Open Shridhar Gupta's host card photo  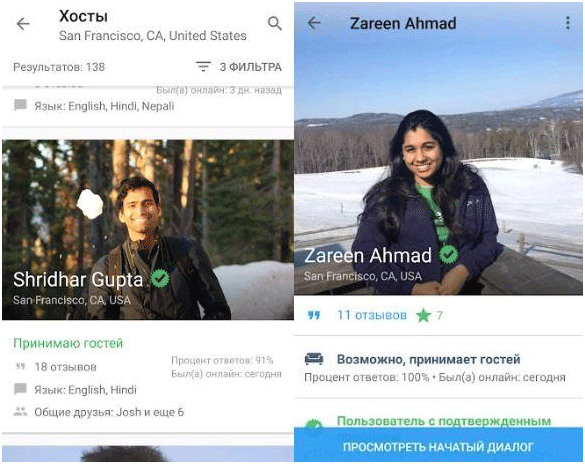pyautogui.click(x=148, y=230)
